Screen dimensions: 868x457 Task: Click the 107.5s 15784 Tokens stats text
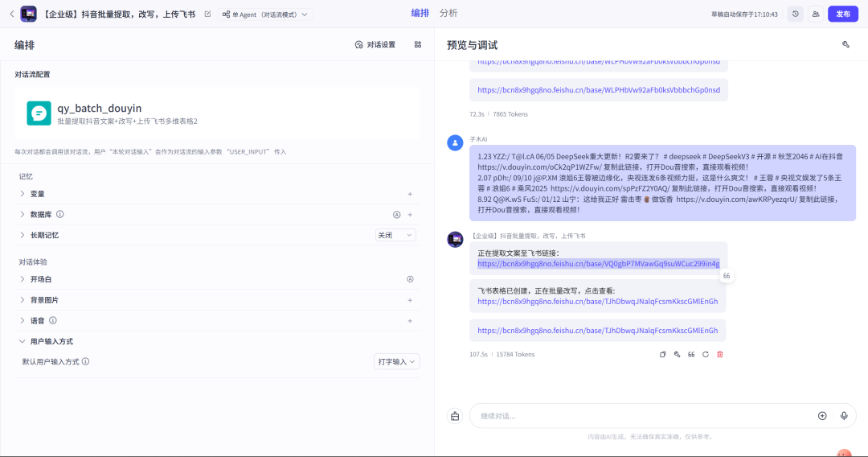click(502, 355)
